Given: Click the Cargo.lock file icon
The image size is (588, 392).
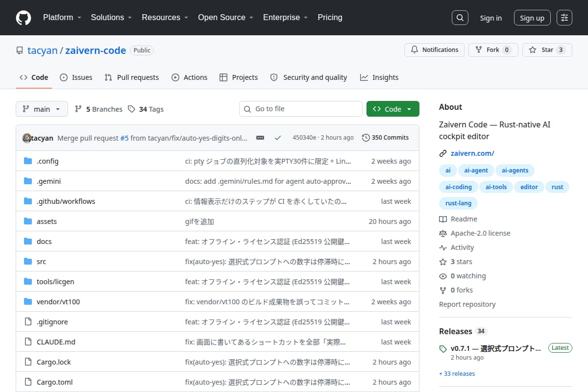Looking at the screenshot, I should click(x=28, y=362).
